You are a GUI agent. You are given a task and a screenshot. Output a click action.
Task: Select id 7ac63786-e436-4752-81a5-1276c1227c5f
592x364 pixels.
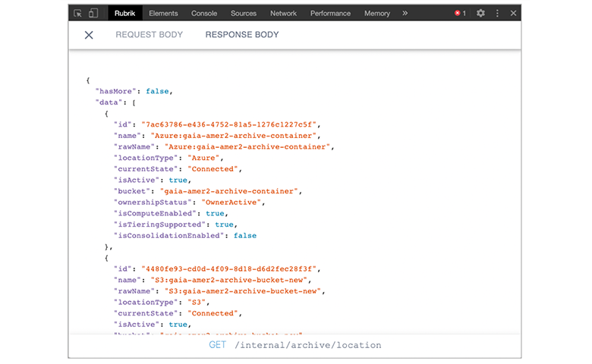[x=228, y=124]
